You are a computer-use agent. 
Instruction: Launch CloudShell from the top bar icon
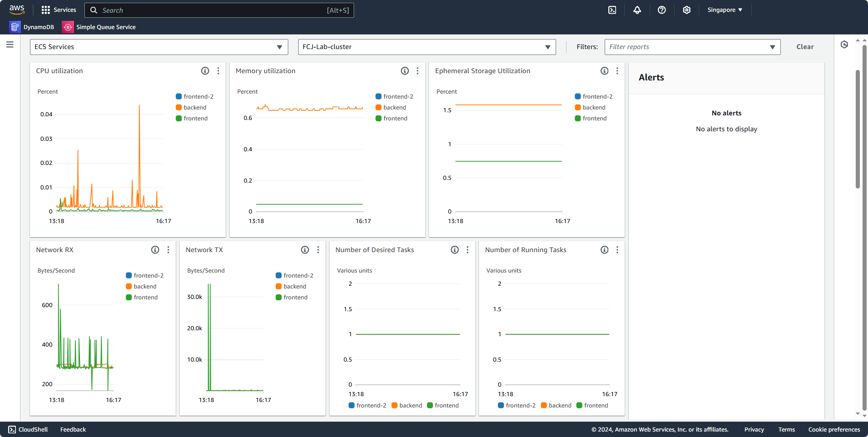click(612, 10)
